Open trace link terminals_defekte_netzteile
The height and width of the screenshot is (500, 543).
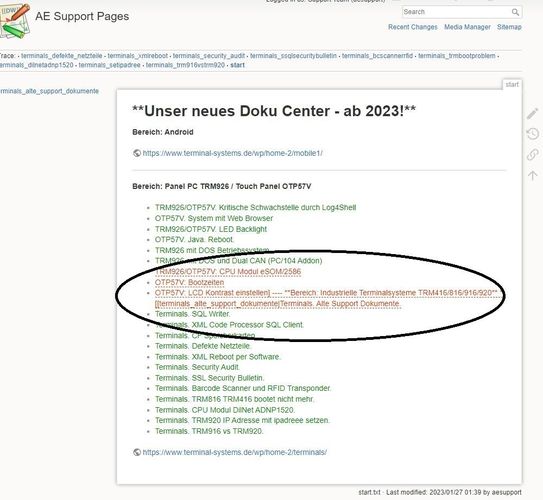click(x=62, y=56)
